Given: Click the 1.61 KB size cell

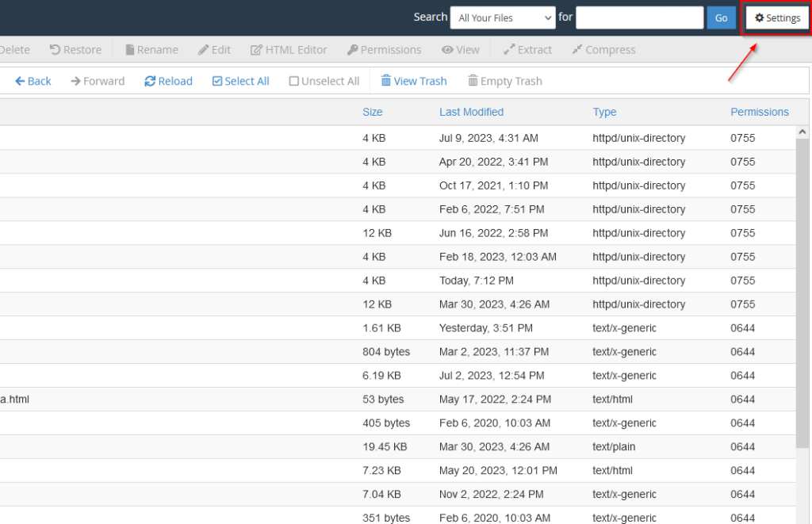Looking at the screenshot, I should coord(381,328).
